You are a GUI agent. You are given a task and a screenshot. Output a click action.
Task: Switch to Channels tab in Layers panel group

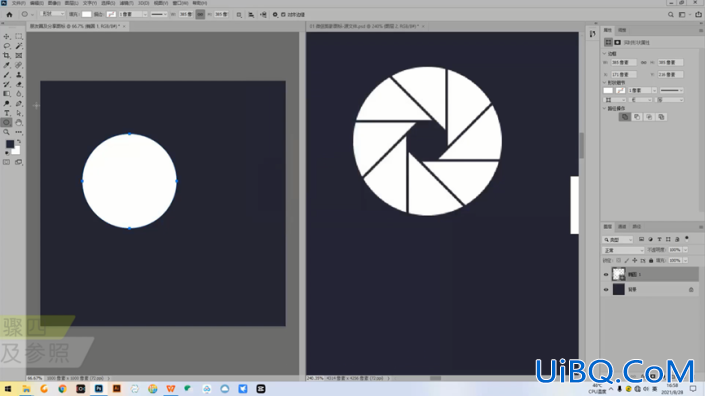tap(622, 227)
